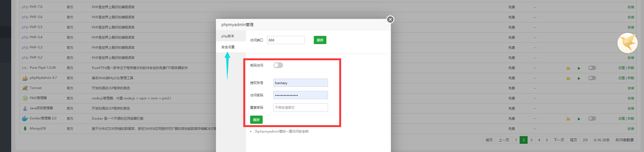
Task: Click the Tomcat cat icon
Action: pos(25,88)
